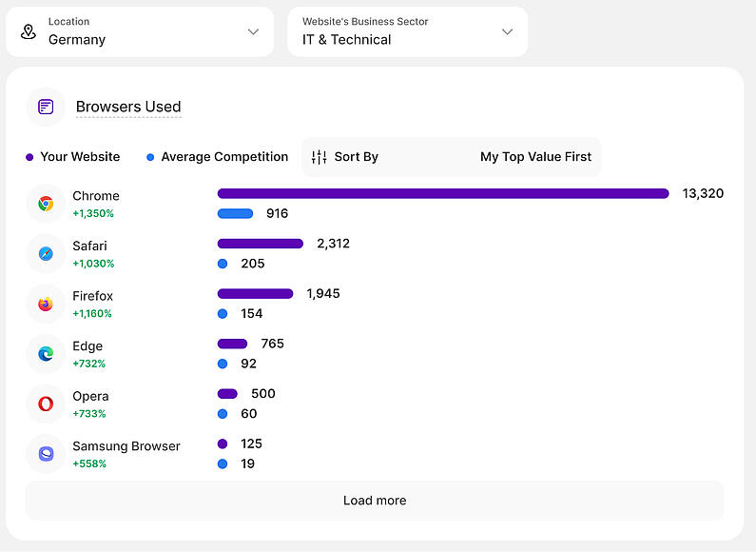Viewport: 756px width, 552px height.
Task: Click Firefox's purple 1,945 bar
Action: (255, 294)
